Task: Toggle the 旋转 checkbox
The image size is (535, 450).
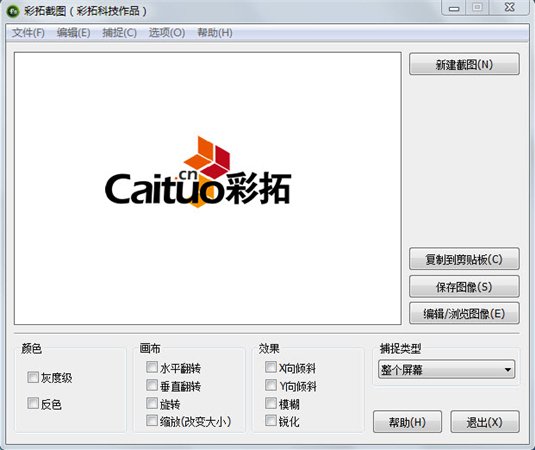Action: [152, 404]
